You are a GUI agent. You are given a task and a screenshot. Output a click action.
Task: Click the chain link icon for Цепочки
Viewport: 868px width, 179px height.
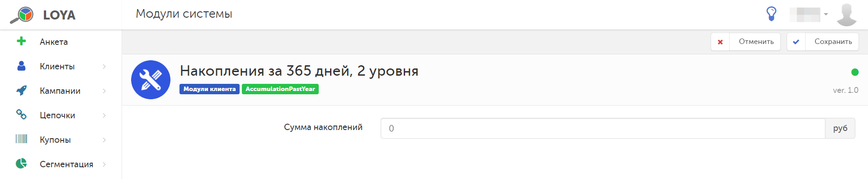[x=21, y=114]
